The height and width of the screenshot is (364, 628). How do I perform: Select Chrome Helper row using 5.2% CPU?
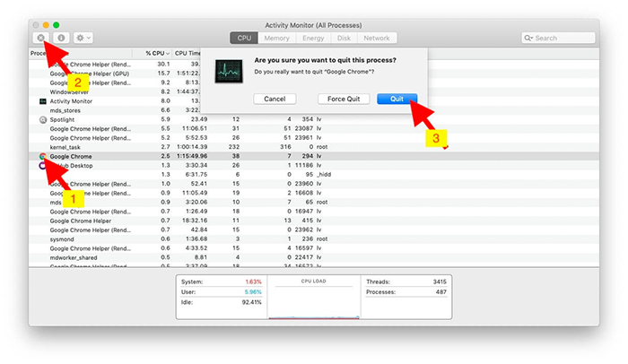(314, 138)
